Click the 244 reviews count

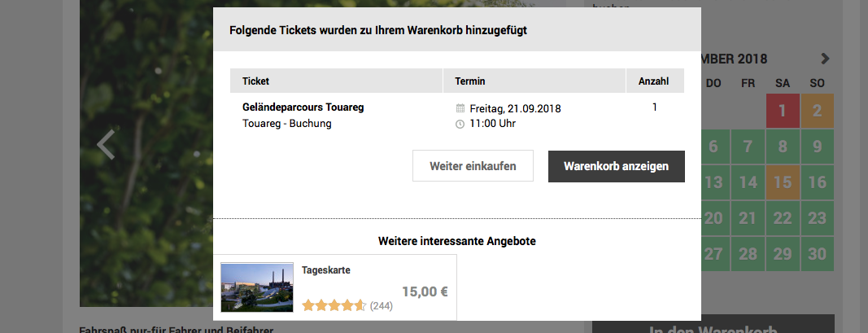tap(382, 306)
